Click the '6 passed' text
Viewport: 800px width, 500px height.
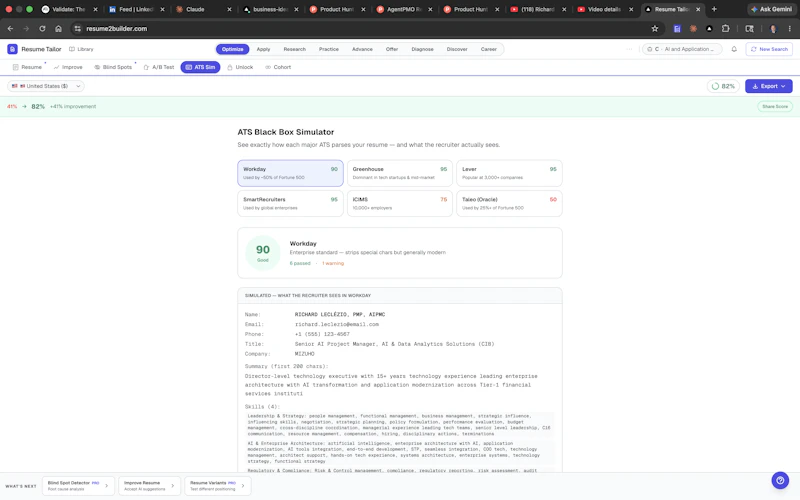click(x=300, y=263)
